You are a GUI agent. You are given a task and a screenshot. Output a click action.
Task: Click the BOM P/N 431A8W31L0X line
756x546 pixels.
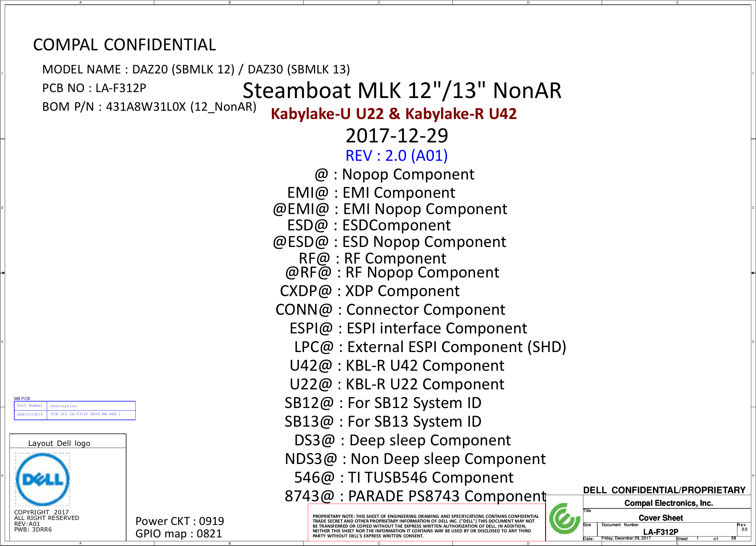coord(149,107)
